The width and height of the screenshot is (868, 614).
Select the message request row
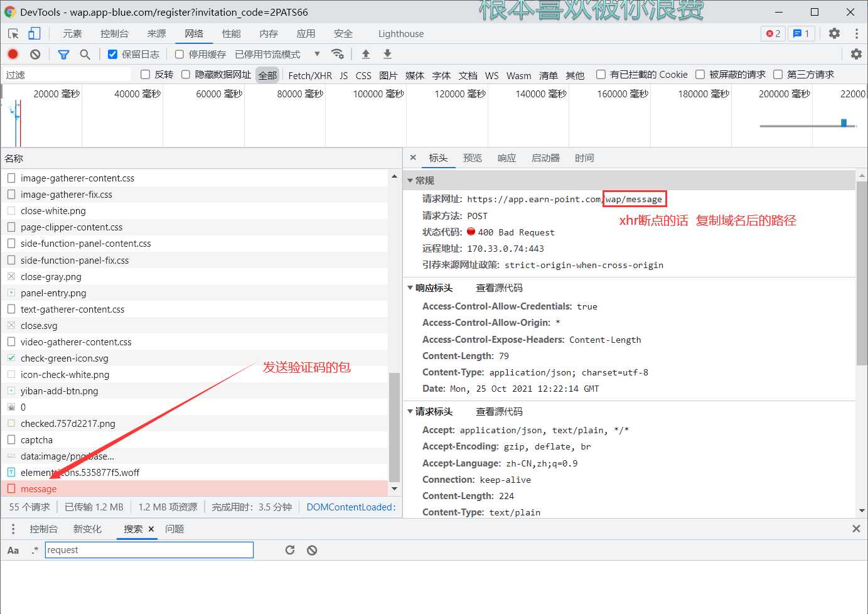pyautogui.click(x=195, y=489)
